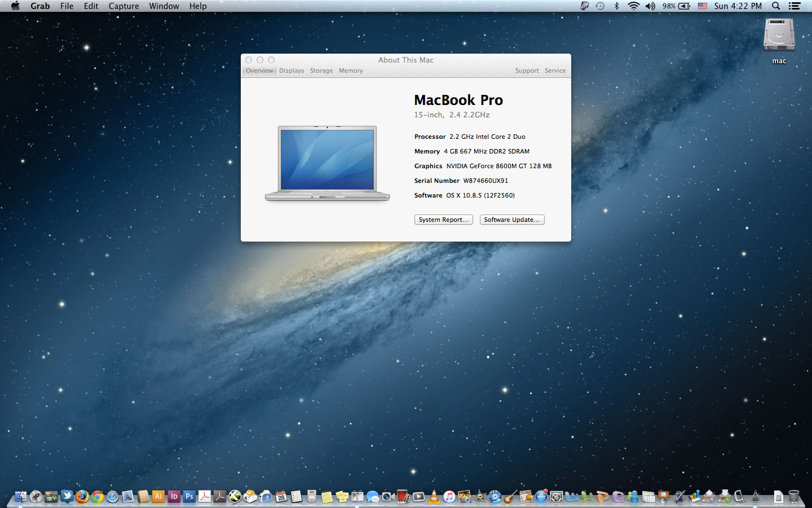This screenshot has width=812, height=508.
Task: Expand the Bluetooth status menu
Action: coord(616,6)
